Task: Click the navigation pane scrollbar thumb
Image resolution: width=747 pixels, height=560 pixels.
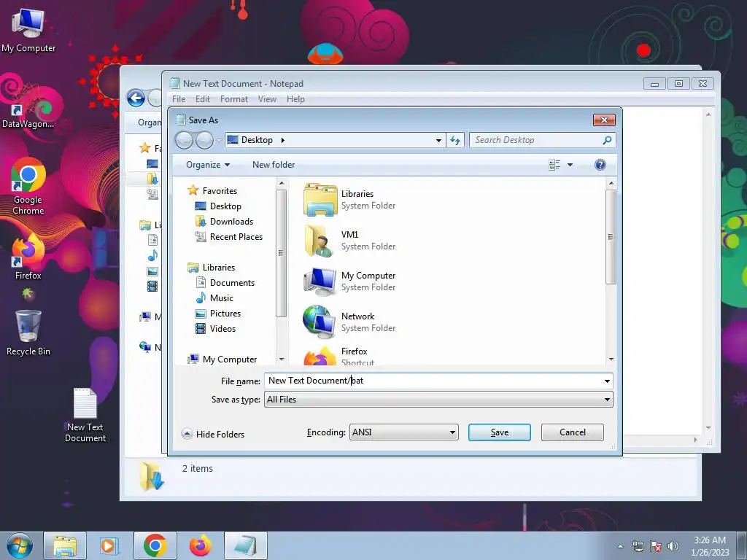Action: [x=281, y=253]
